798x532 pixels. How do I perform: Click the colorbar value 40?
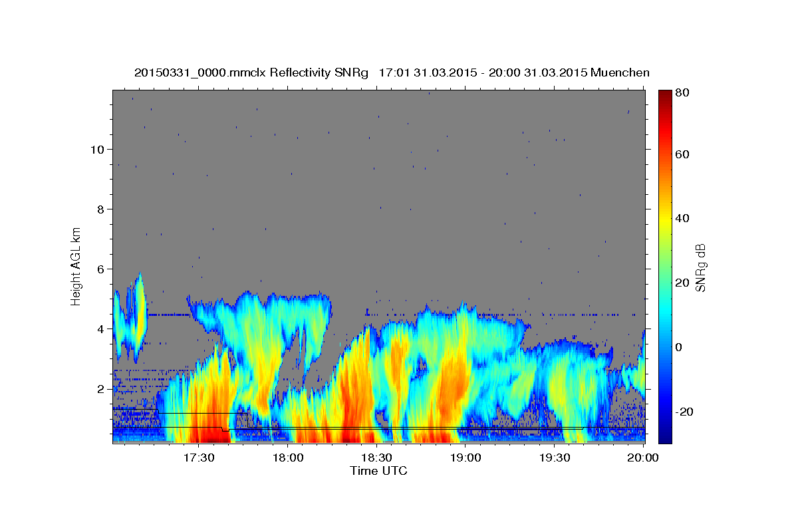point(682,218)
